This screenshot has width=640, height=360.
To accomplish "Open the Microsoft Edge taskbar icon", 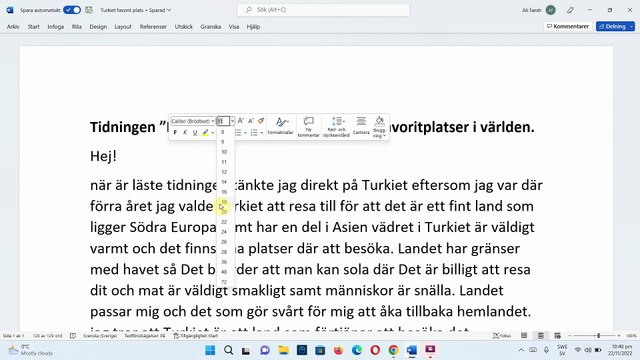I will click(x=357, y=350).
